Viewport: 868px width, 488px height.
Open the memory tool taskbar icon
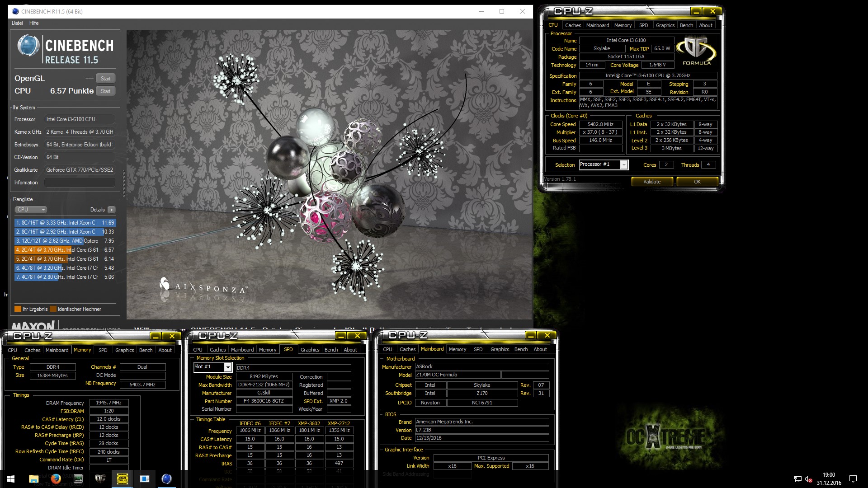tap(78, 479)
